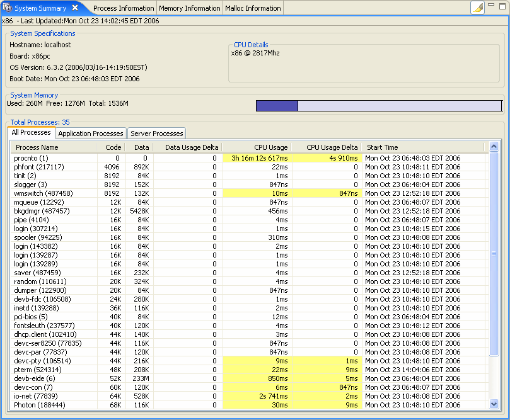
Task: Sort processes by Process Name column
Action: click(x=38, y=147)
